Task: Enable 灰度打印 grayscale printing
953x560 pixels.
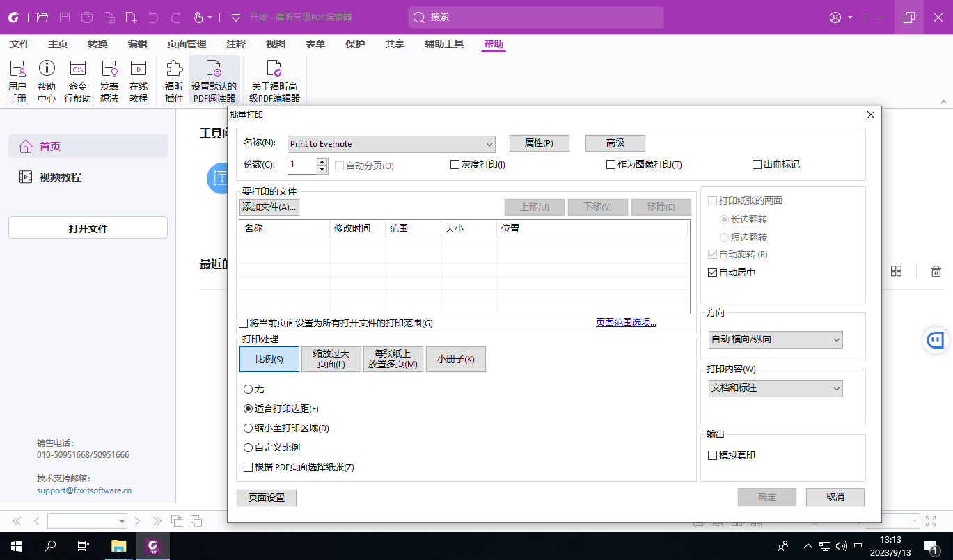Action: 454,163
